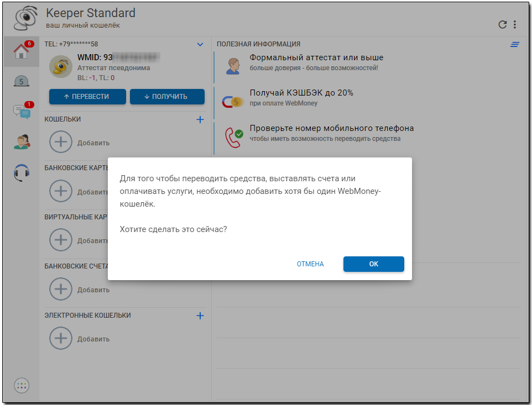The image size is (532, 405).
Task: Click the Аттестат псевдонима text
Action: [114, 68]
